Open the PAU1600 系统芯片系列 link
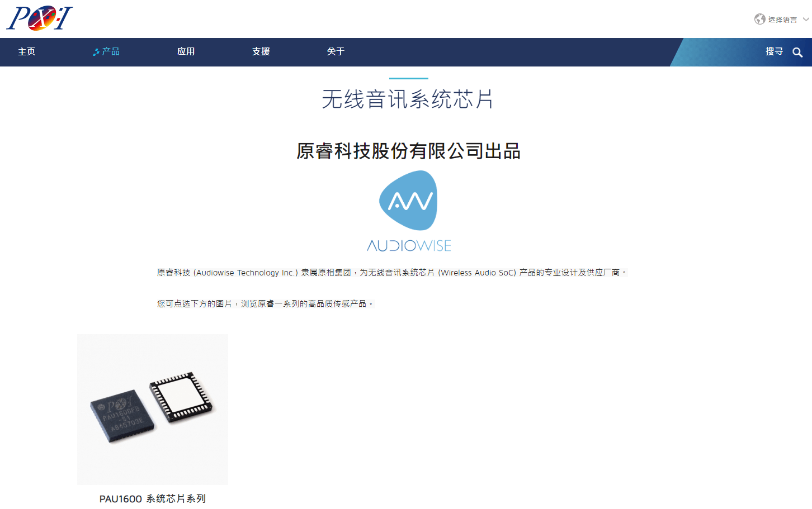The width and height of the screenshot is (812, 509). tap(152, 499)
